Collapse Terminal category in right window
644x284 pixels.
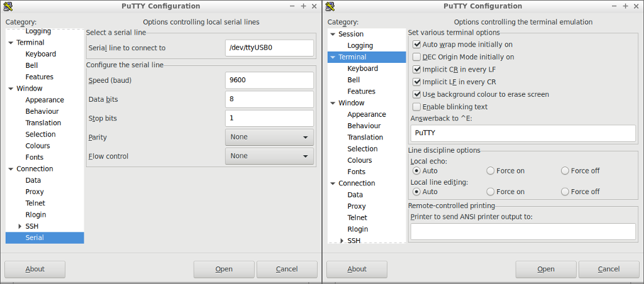[332, 57]
